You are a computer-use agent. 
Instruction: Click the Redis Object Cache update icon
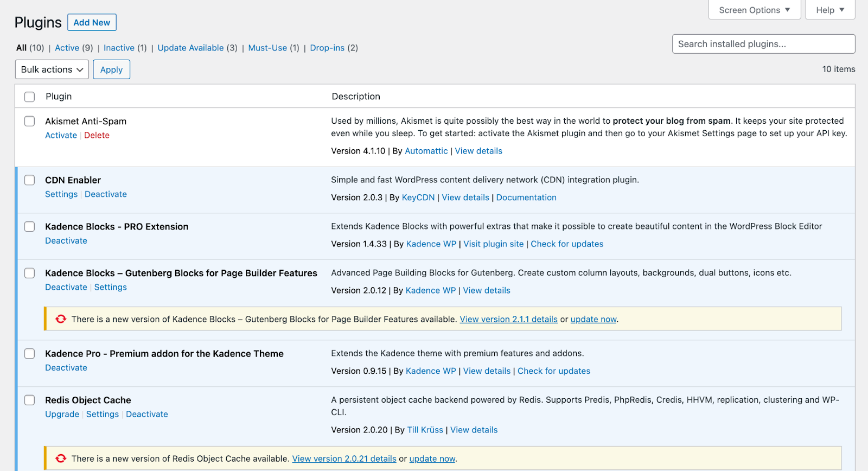tap(61, 459)
